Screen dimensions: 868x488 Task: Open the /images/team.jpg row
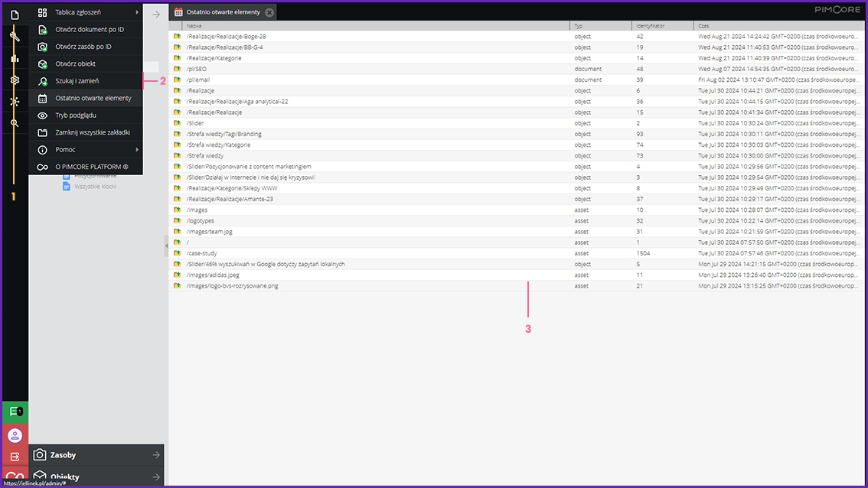click(x=209, y=232)
